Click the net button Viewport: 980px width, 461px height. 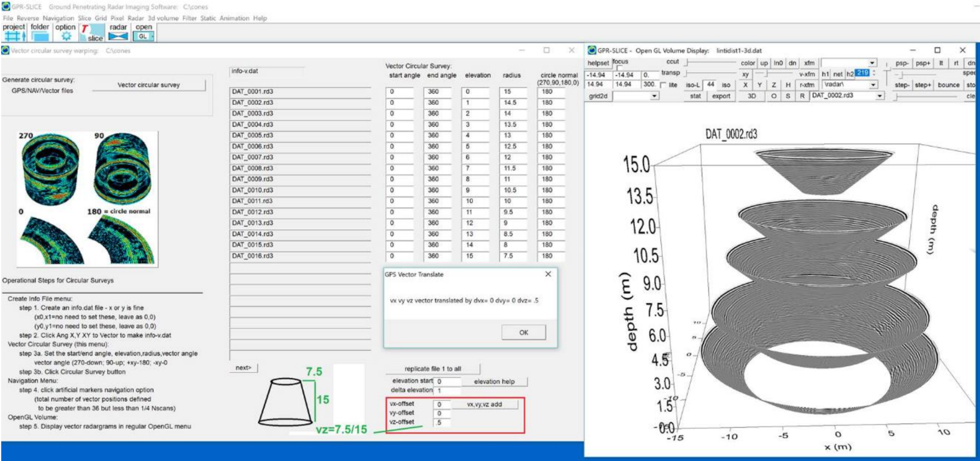tap(837, 74)
